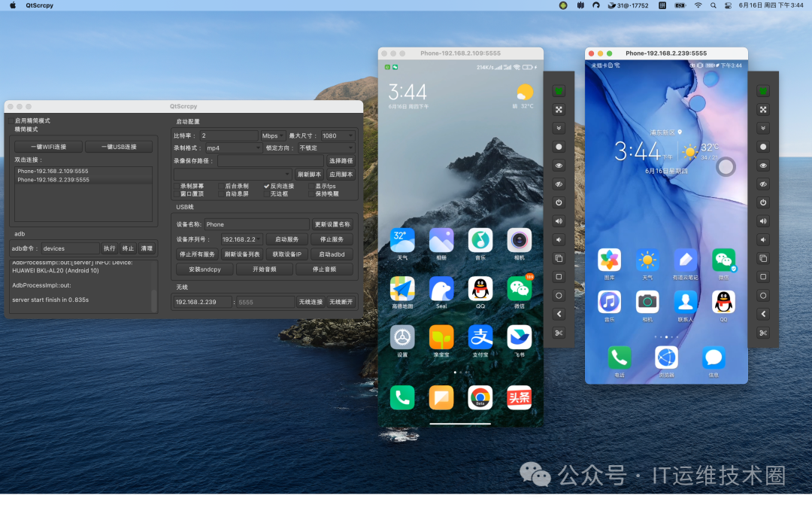The image size is (812, 508).
Task: Click the 一键USB连接 button
Action: pos(119,147)
